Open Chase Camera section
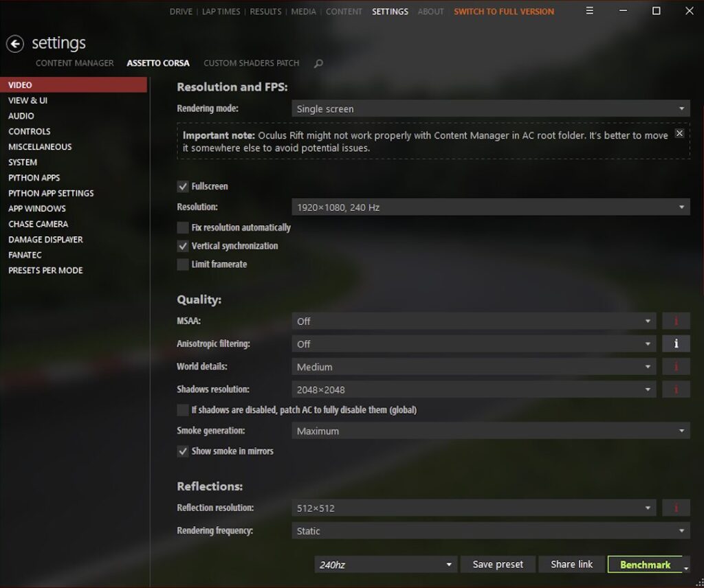Image resolution: width=704 pixels, height=588 pixels. click(74, 224)
